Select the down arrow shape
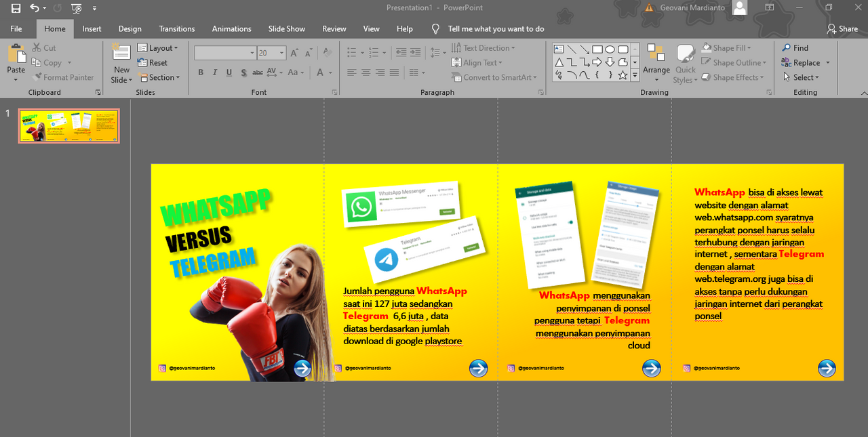 coord(610,62)
